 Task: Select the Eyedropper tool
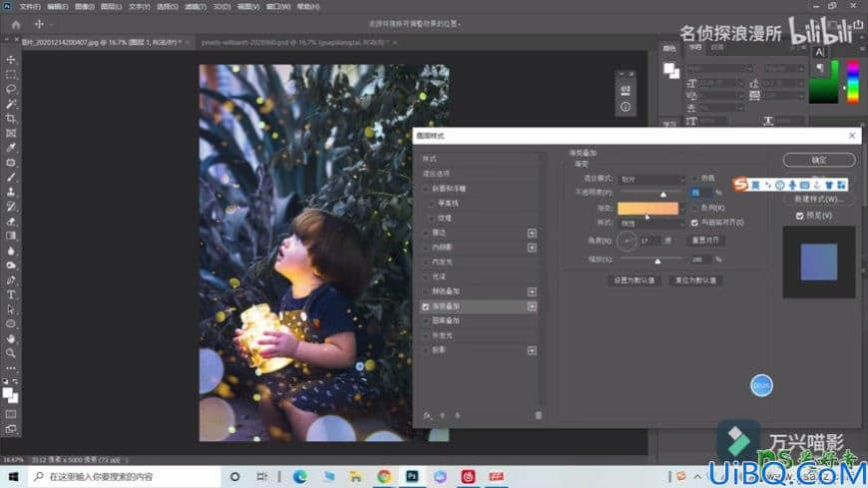click(11, 148)
